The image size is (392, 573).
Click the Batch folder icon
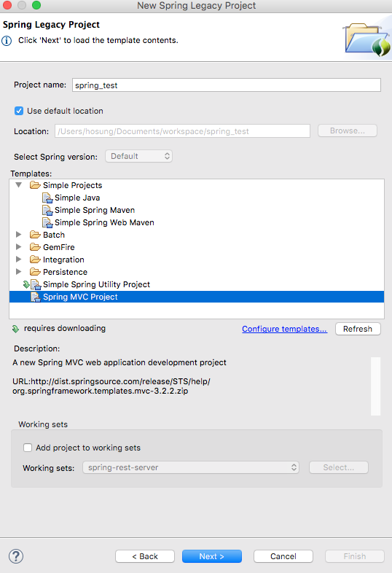tap(35, 235)
